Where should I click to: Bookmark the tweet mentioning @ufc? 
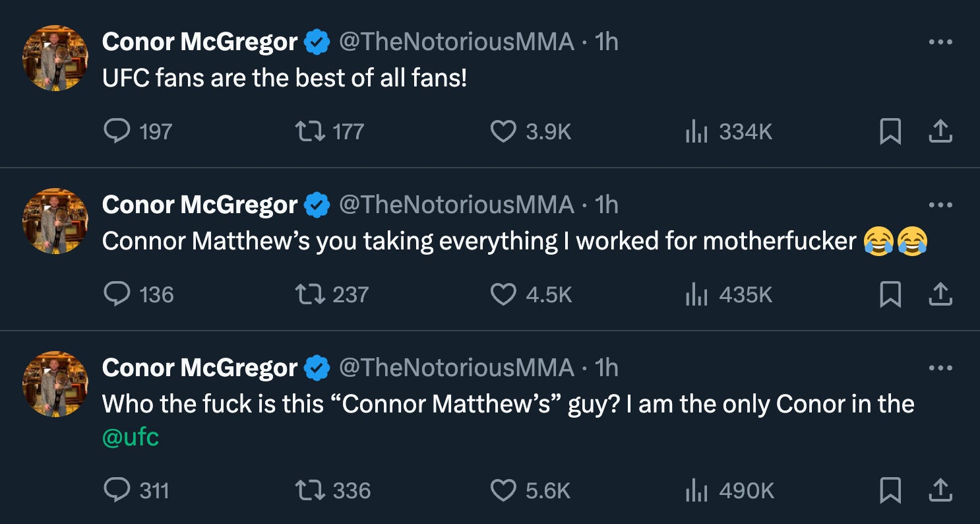point(890,490)
